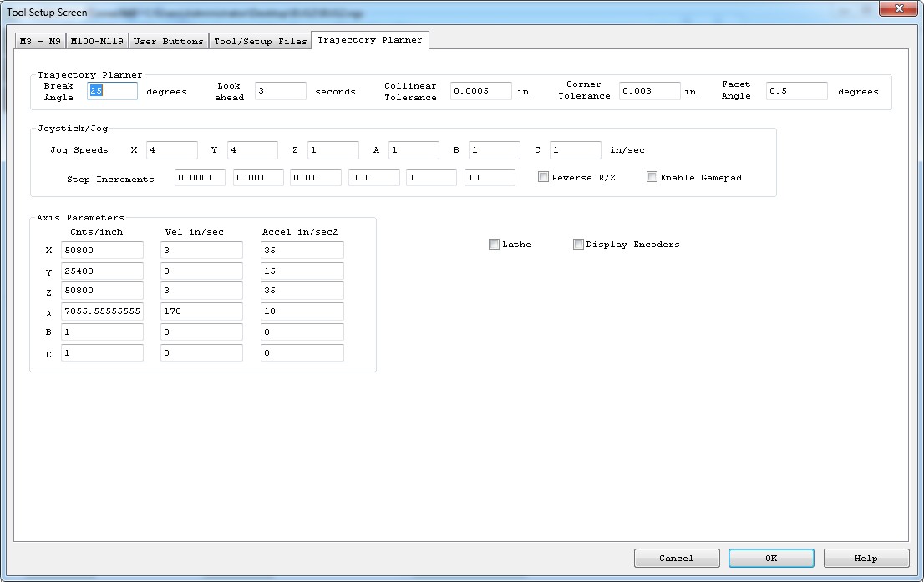This screenshot has height=582, width=924.
Task: Click the Cancel button
Action: coord(676,558)
